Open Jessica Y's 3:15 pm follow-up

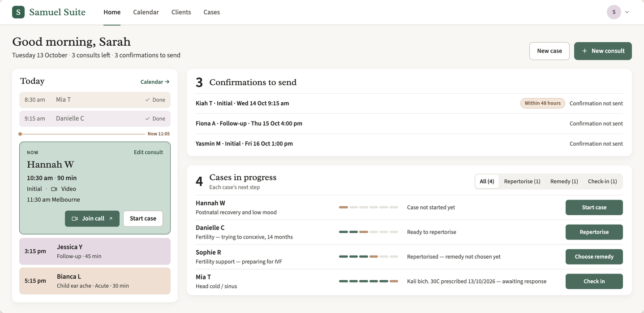[x=95, y=252]
